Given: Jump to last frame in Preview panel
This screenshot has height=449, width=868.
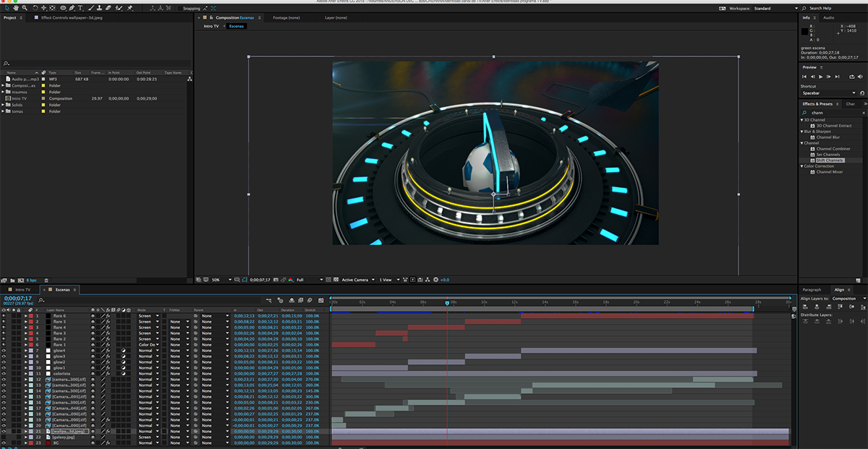Looking at the screenshot, I should pyautogui.click(x=837, y=77).
